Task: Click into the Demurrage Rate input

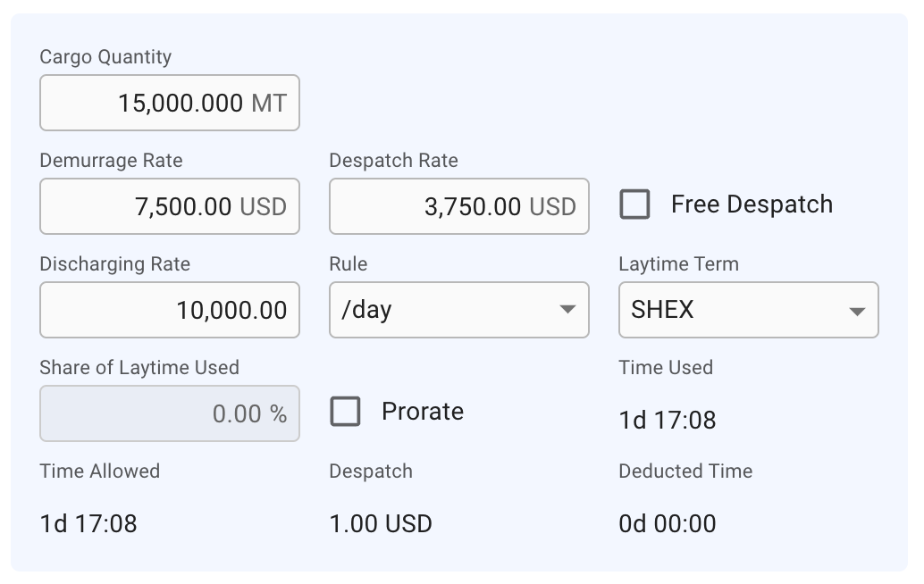Action: [170, 206]
